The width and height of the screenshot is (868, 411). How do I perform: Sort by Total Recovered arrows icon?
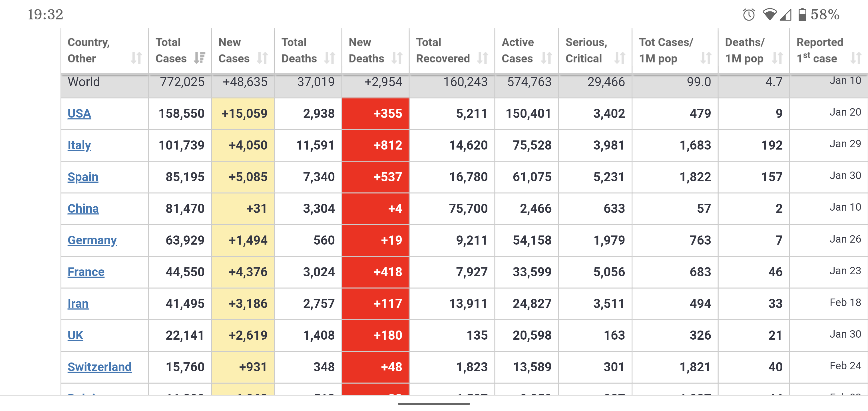pos(483,58)
